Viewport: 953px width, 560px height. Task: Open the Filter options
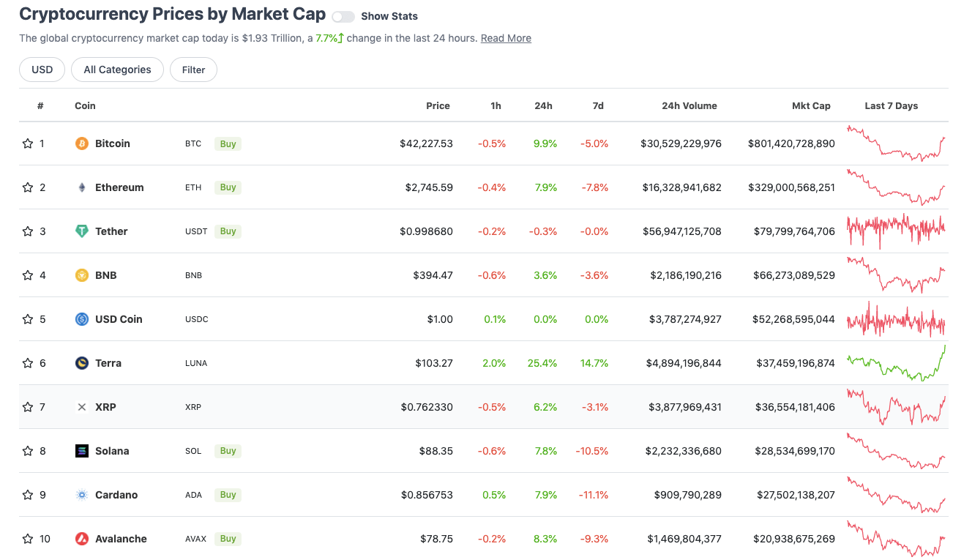pos(193,70)
